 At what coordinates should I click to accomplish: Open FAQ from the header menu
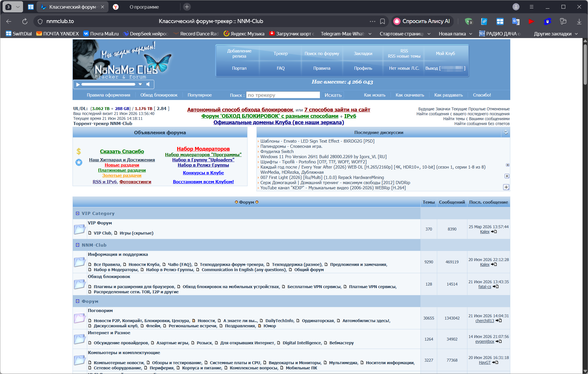pyautogui.click(x=281, y=68)
